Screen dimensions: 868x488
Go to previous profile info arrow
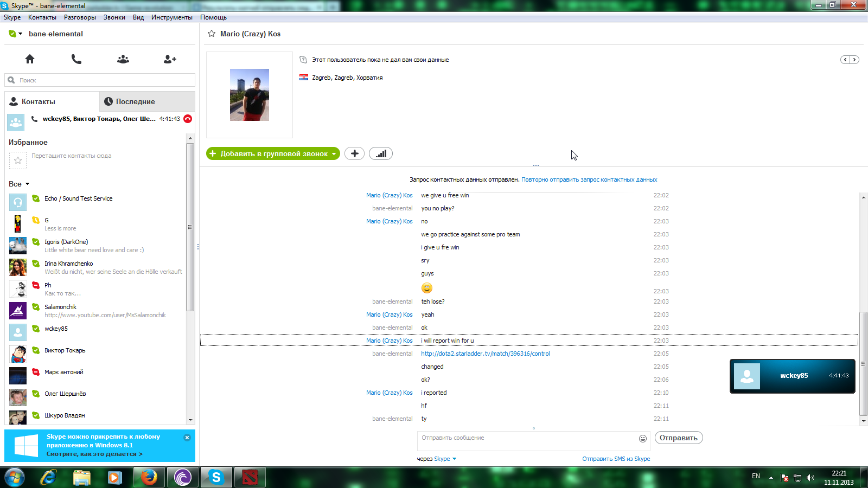coord(845,60)
